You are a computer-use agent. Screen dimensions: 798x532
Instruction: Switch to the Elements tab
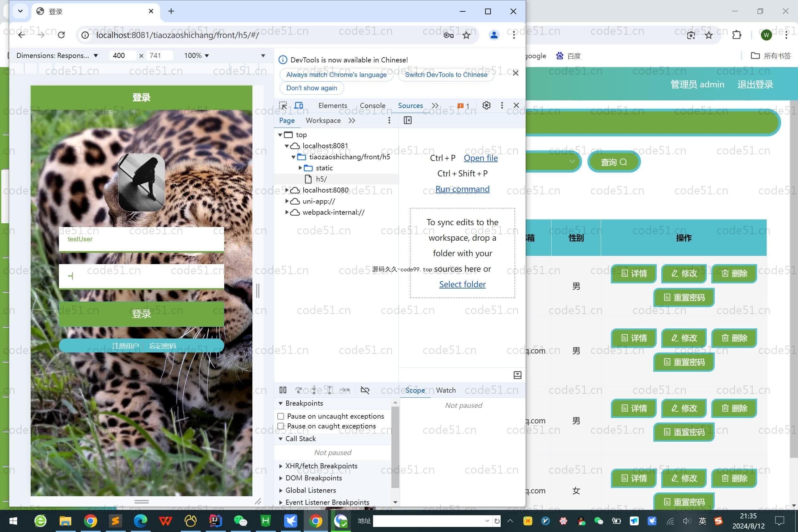(x=332, y=105)
